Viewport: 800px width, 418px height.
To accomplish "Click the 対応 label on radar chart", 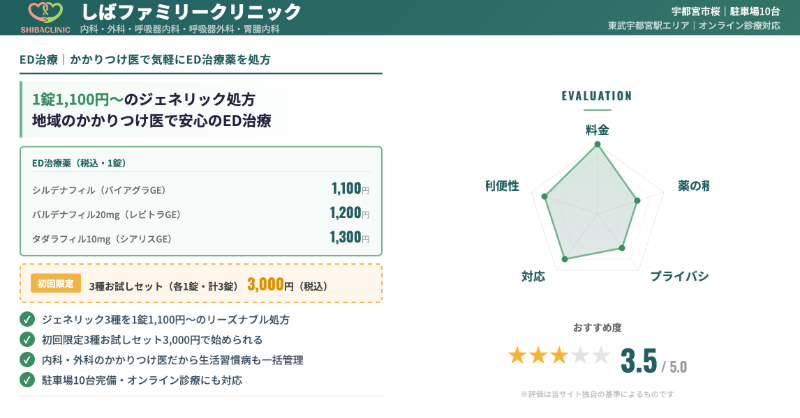I will [x=533, y=276].
